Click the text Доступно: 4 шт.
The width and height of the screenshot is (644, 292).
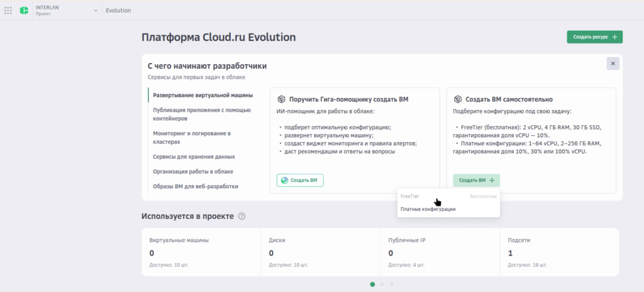[x=407, y=265]
